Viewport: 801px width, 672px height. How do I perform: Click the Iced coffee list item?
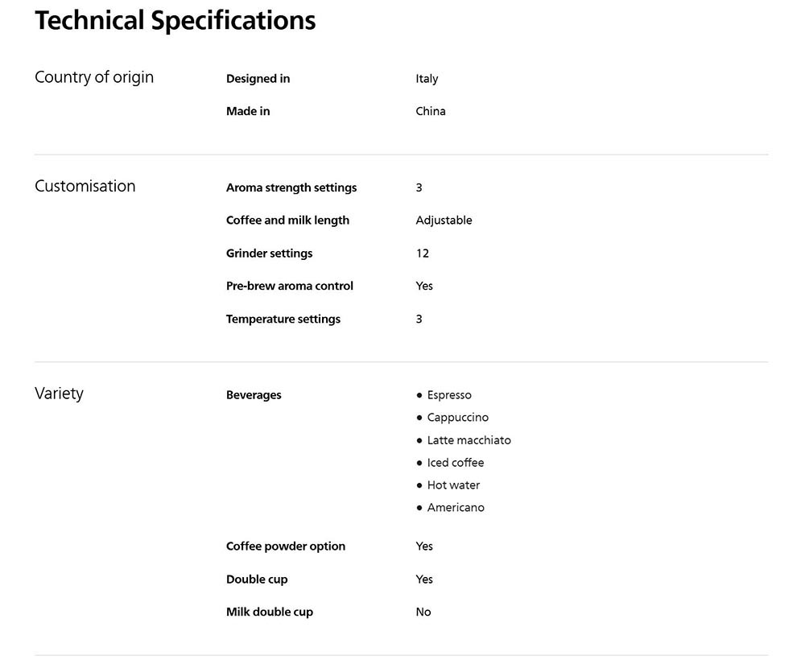coord(455,463)
